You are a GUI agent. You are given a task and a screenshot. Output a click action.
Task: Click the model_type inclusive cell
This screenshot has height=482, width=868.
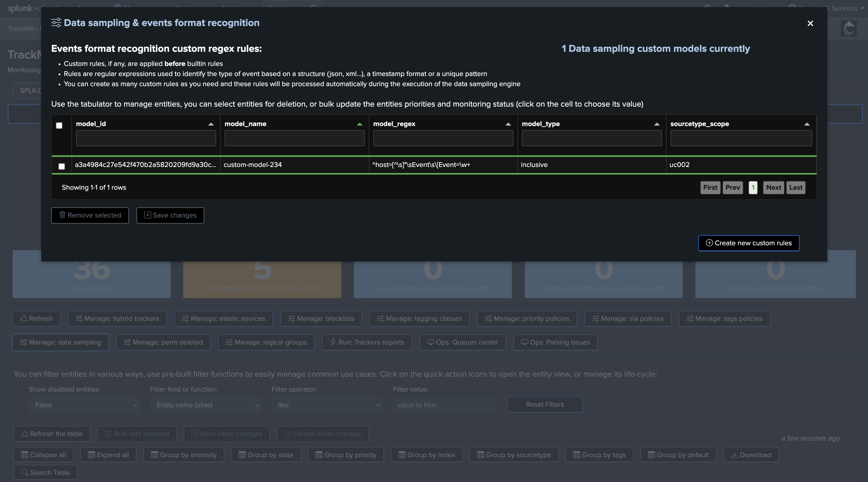[534, 165]
